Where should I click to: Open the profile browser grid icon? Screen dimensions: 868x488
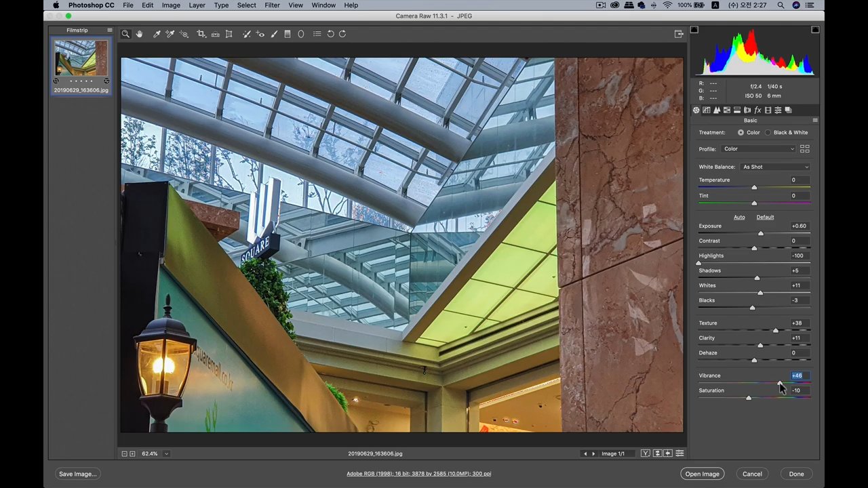coord(804,149)
